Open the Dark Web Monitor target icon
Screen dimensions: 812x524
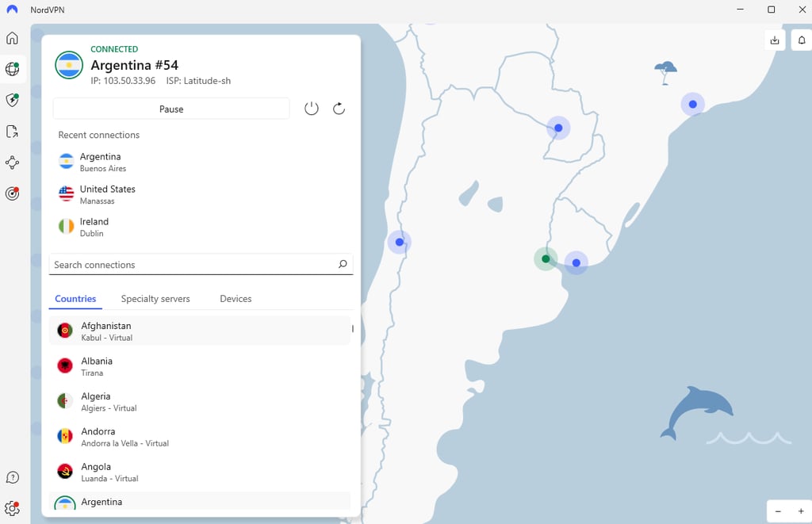click(x=13, y=193)
